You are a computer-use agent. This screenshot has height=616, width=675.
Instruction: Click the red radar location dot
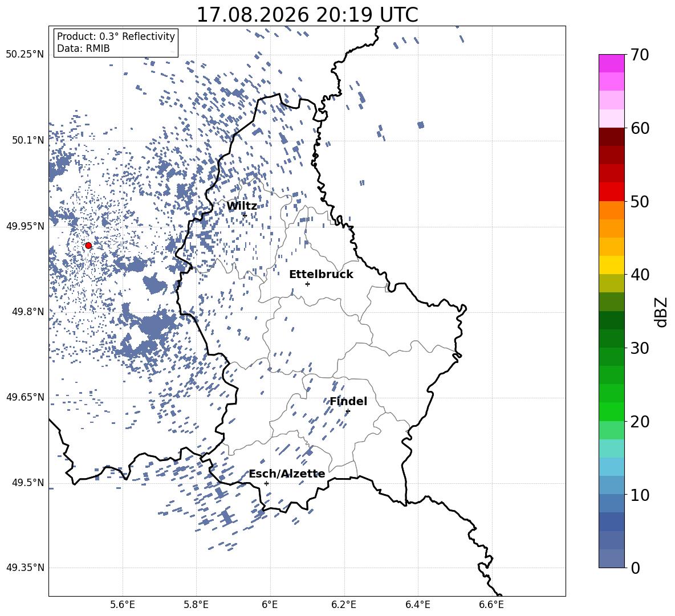click(x=88, y=246)
